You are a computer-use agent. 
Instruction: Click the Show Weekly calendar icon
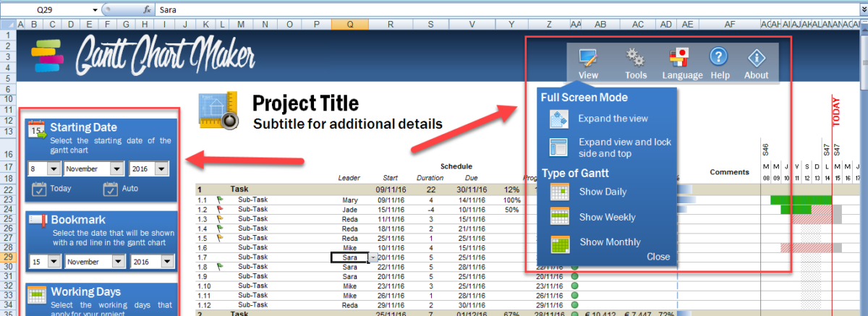pyautogui.click(x=560, y=217)
